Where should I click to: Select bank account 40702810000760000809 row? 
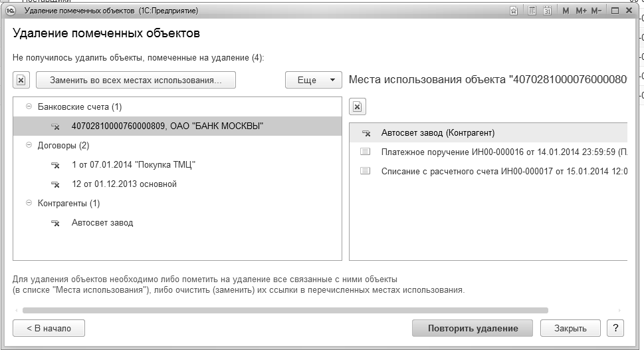tap(177, 126)
